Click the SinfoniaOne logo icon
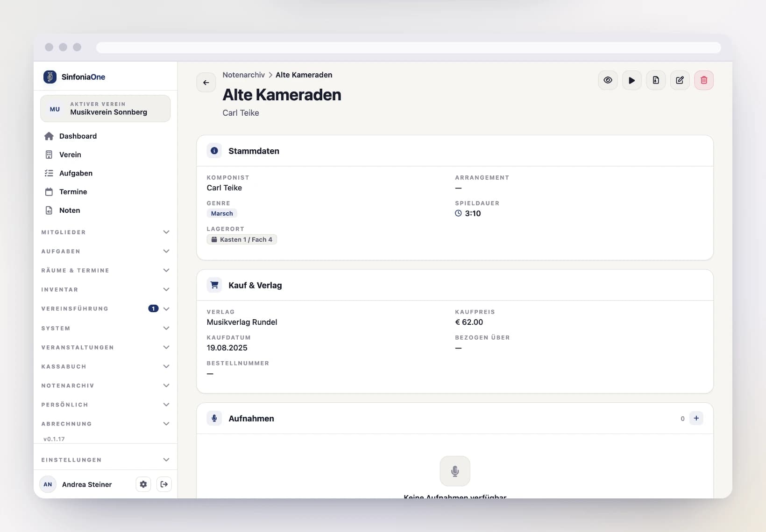This screenshot has height=532, width=766. click(50, 77)
